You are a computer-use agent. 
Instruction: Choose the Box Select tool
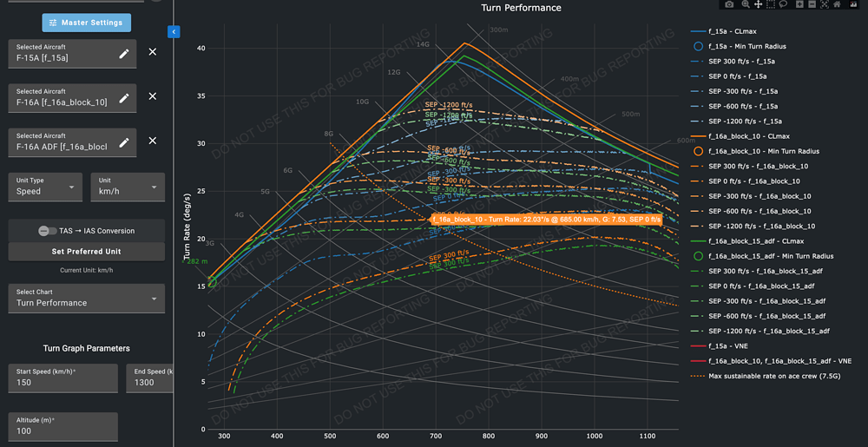771,5
